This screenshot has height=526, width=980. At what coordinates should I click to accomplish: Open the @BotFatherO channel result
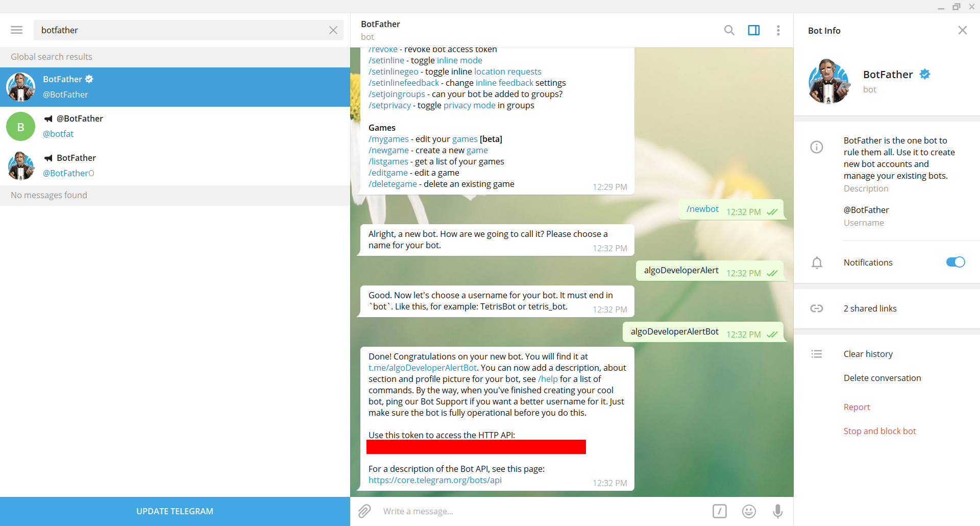pos(175,165)
